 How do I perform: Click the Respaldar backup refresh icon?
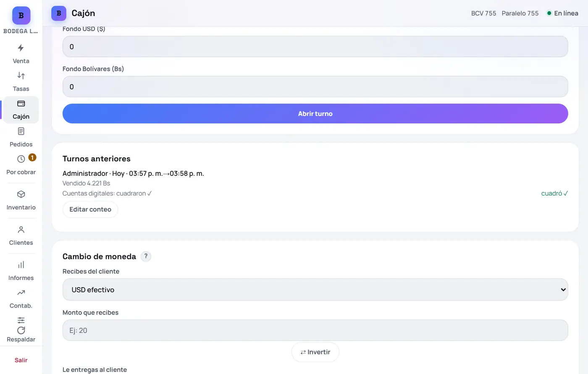[x=21, y=330]
